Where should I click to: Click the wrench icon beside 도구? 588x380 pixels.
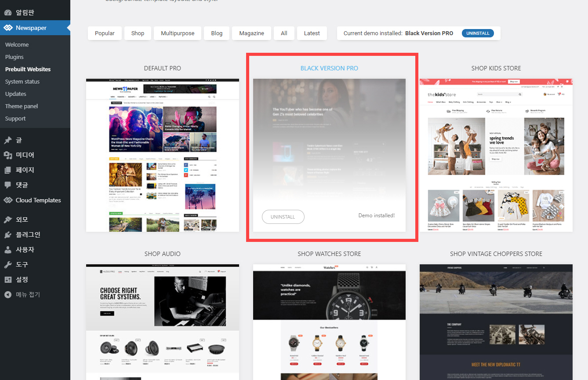(x=8, y=264)
